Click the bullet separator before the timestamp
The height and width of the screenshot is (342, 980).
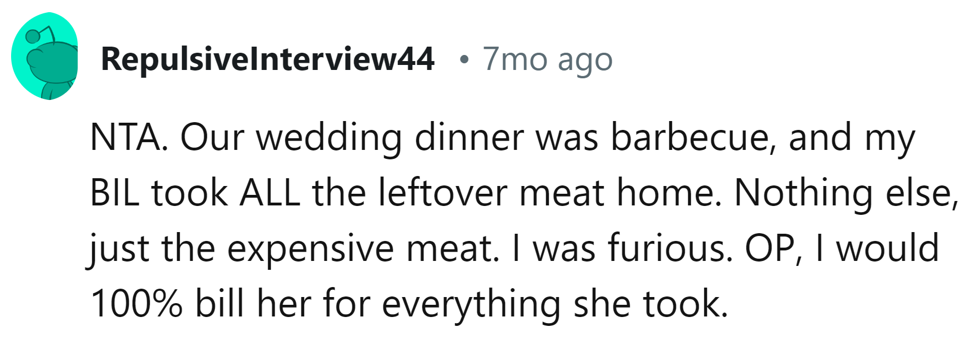463,59
